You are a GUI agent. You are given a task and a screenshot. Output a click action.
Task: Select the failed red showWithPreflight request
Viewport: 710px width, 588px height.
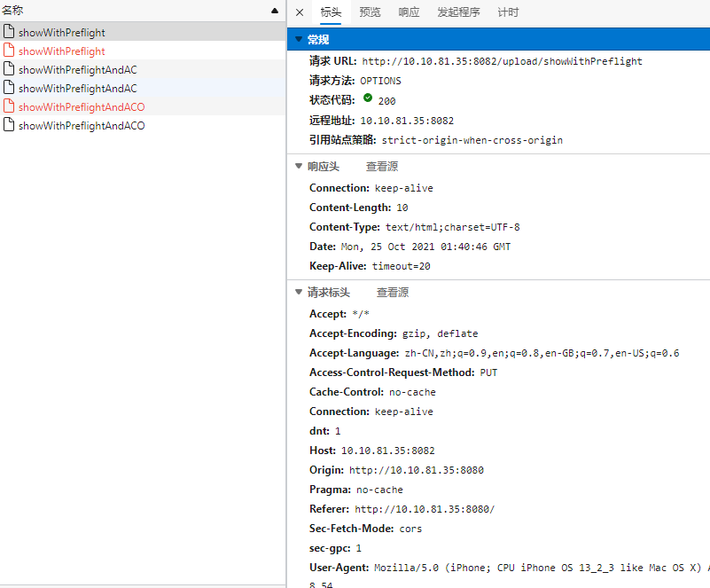pyautogui.click(x=61, y=51)
